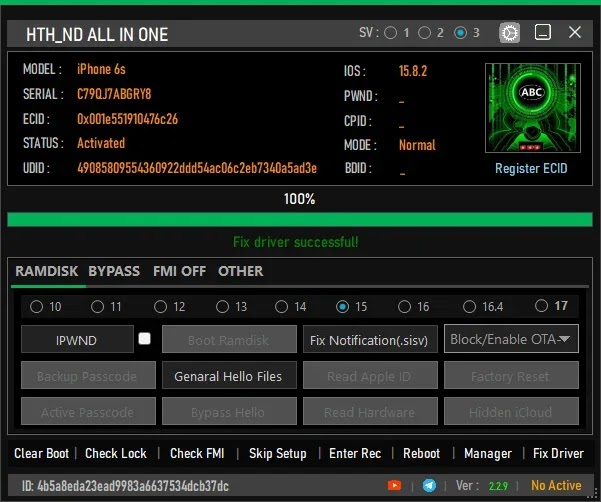
Task: Open Manager from bottom toolbar
Action: (x=488, y=454)
